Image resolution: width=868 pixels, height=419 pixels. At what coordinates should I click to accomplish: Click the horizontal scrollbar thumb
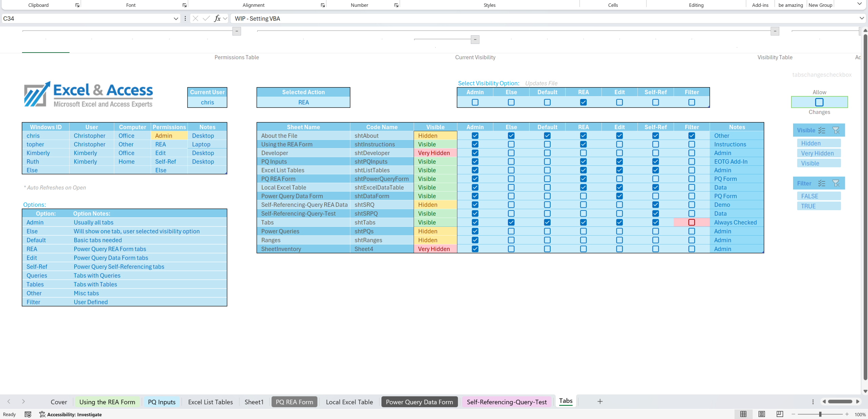[840, 402]
